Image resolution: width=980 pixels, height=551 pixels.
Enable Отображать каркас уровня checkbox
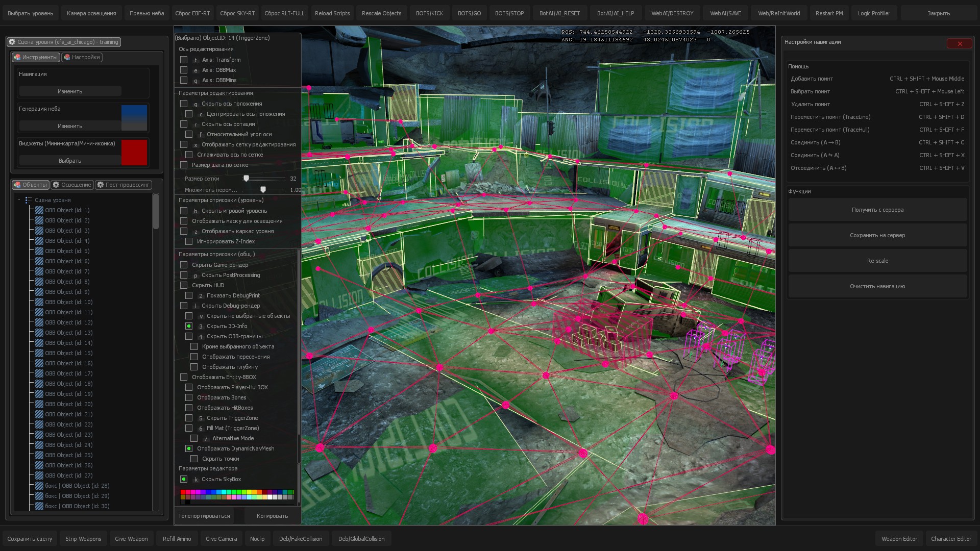point(184,231)
